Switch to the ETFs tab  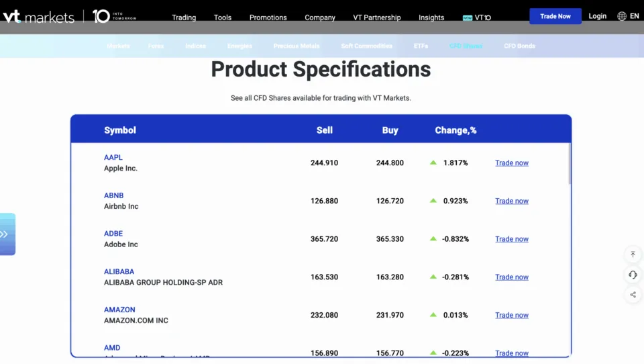[421, 46]
